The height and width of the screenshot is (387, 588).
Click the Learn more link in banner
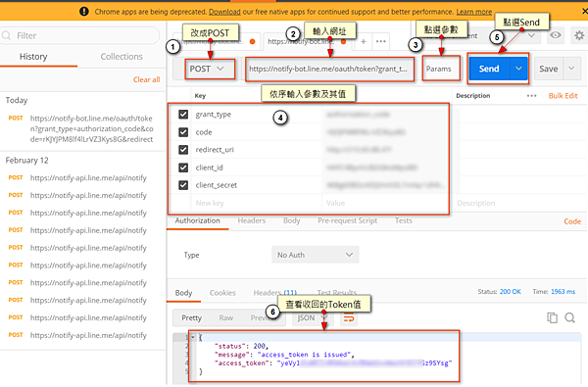click(x=474, y=12)
